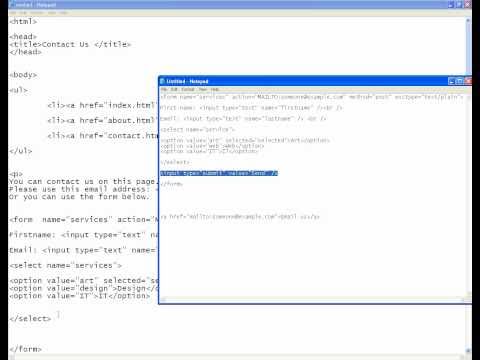Close the background Notepad window

pyautogui.click(x=467, y=4)
